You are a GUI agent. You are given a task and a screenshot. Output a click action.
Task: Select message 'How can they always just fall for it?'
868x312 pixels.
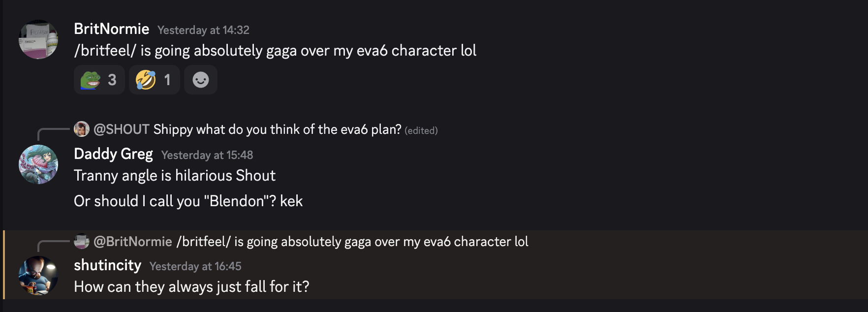[x=191, y=286]
